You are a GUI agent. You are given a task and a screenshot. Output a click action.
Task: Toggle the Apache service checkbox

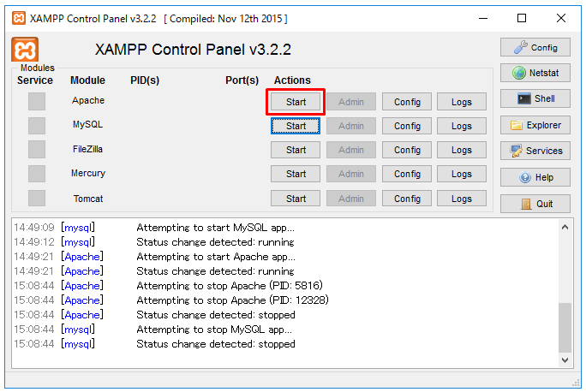36,102
